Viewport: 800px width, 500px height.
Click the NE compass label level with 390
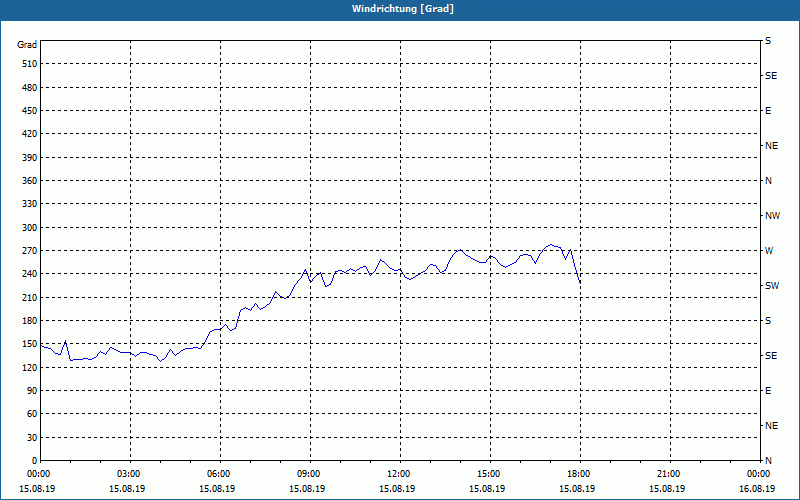(771, 146)
